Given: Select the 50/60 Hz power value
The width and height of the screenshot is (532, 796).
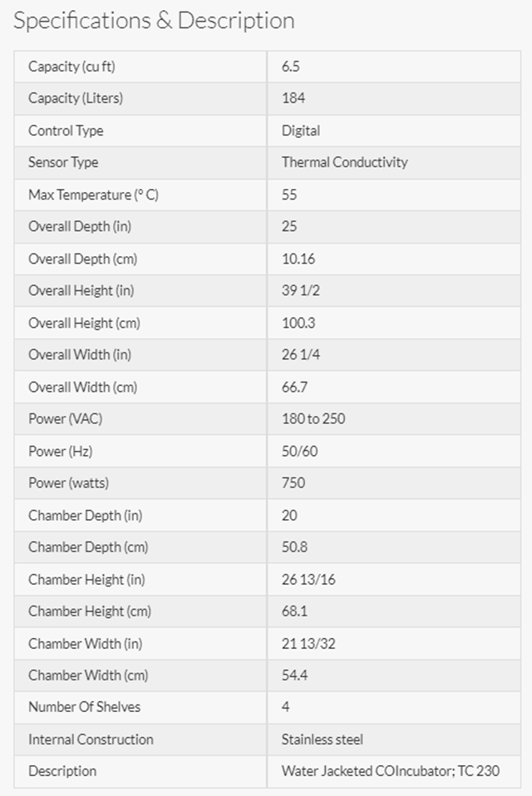Looking at the screenshot, I should (300, 451).
